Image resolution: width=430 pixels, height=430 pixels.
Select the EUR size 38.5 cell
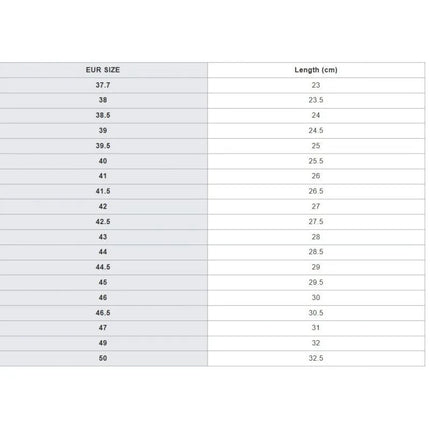click(103, 115)
